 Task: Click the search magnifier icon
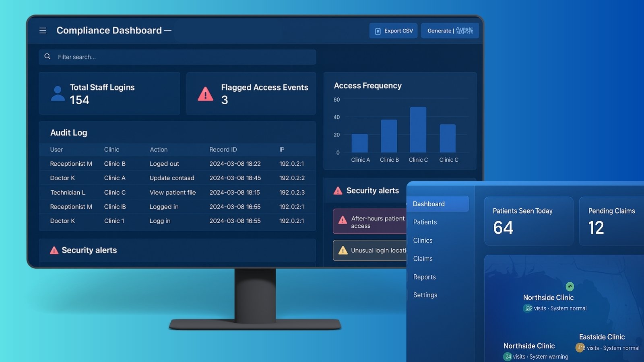pyautogui.click(x=47, y=57)
